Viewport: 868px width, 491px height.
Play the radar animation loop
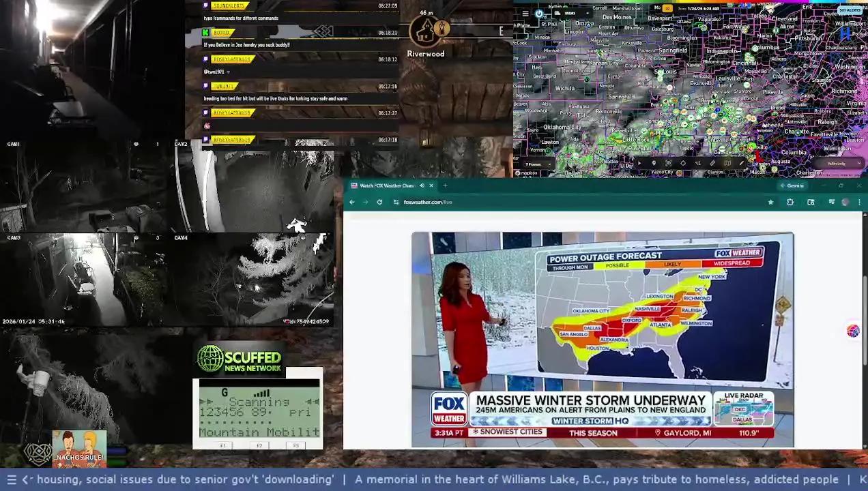pos(639,163)
